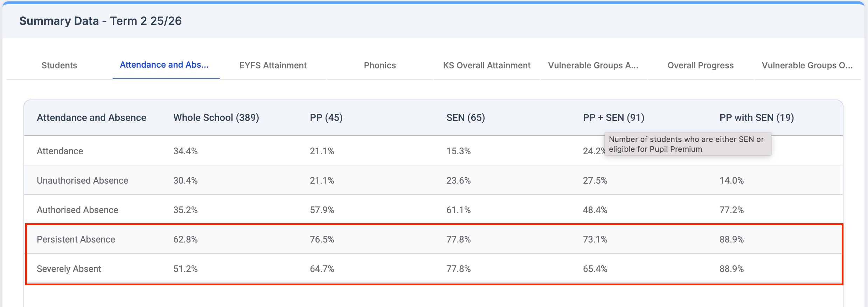Click the PP (45) column header
Viewport: 868px width, 307px height.
(x=326, y=118)
